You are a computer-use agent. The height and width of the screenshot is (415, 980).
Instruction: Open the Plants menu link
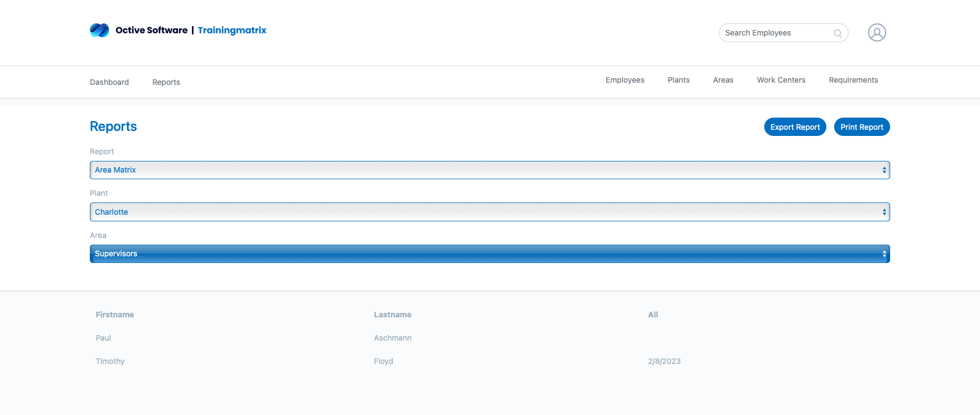[678, 80]
